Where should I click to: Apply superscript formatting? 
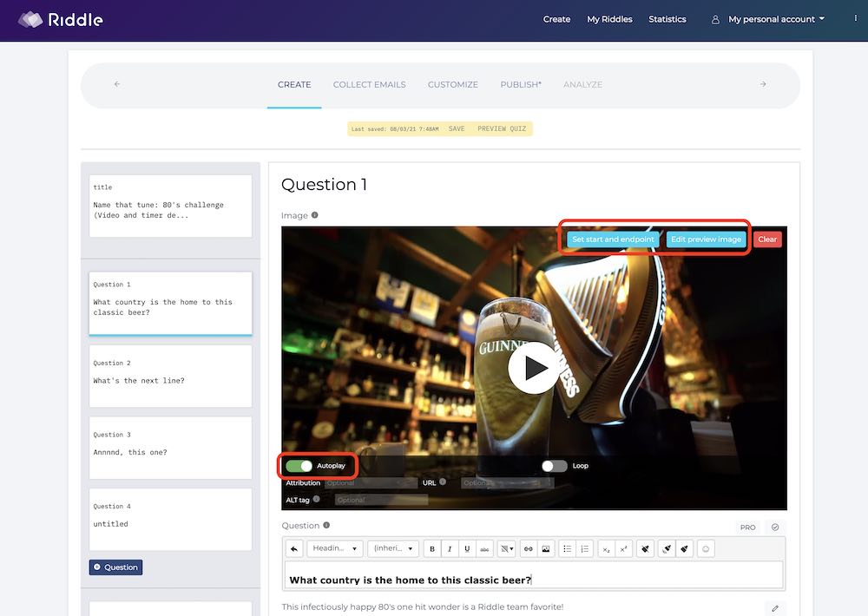tap(623, 549)
